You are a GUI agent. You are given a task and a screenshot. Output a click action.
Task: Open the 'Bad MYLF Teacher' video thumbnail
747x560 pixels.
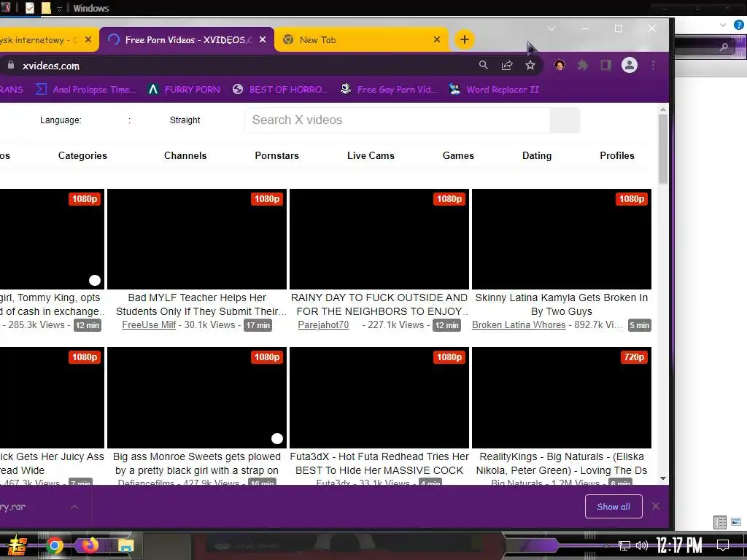click(197, 239)
